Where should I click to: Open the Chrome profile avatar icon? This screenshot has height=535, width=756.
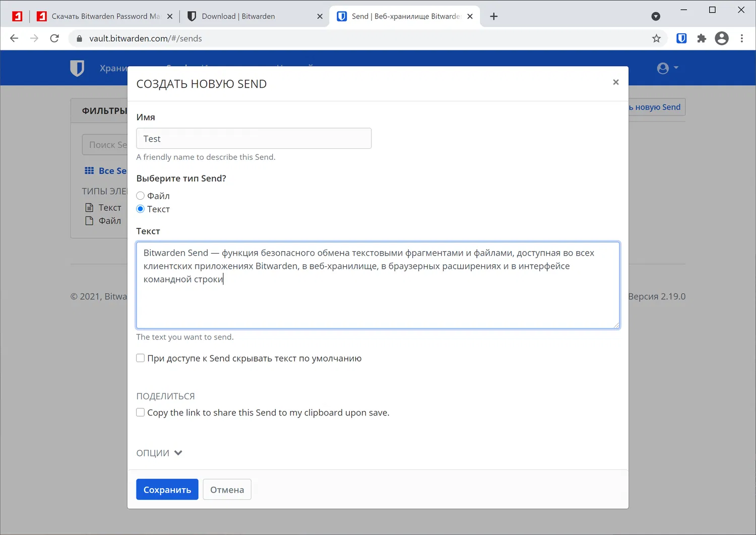tap(722, 38)
